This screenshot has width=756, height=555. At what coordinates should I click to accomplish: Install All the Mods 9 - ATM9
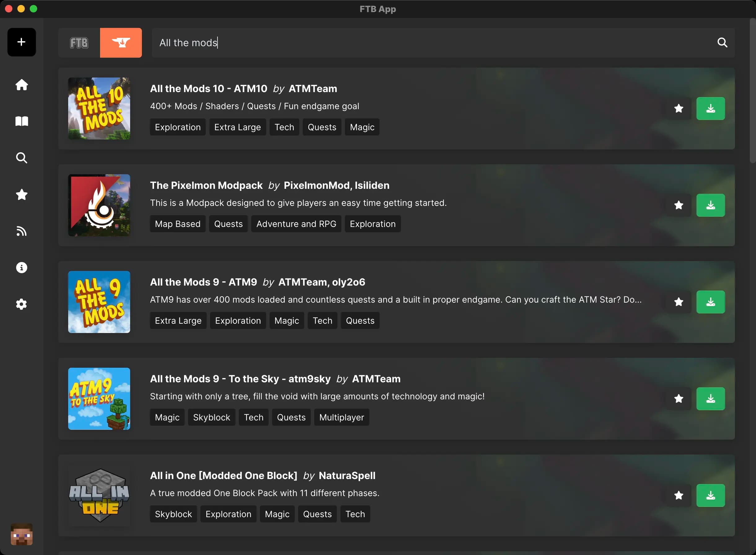(710, 302)
